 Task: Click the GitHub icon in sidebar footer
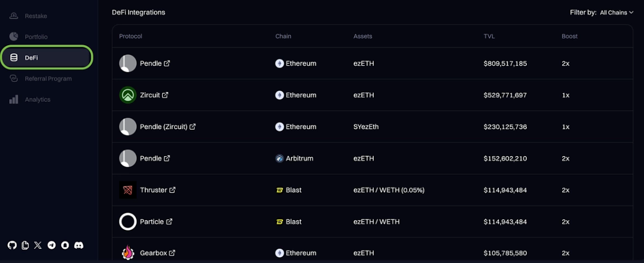click(x=12, y=245)
